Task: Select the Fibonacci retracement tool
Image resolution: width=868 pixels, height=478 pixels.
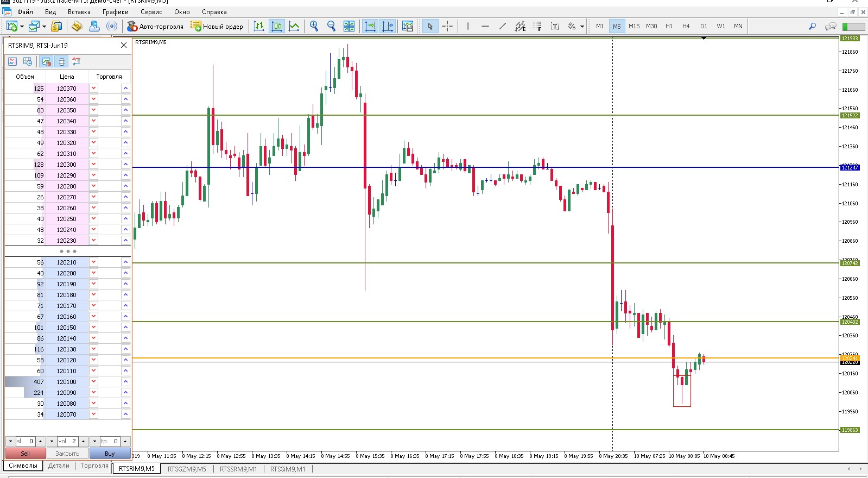Action: pyautogui.click(x=537, y=26)
